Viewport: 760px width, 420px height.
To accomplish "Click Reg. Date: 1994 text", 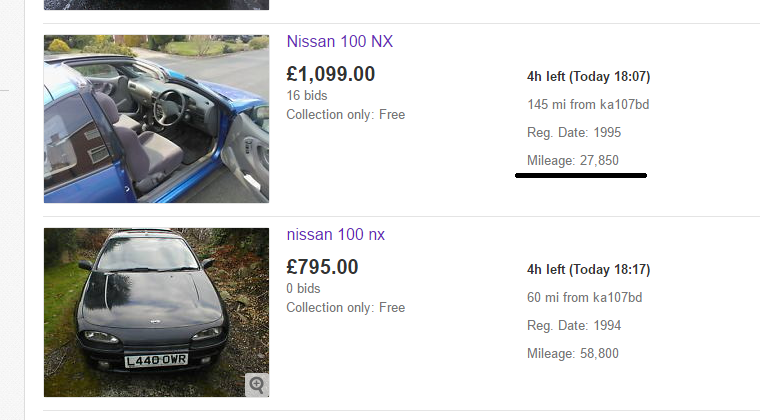I will [x=574, y=326].
